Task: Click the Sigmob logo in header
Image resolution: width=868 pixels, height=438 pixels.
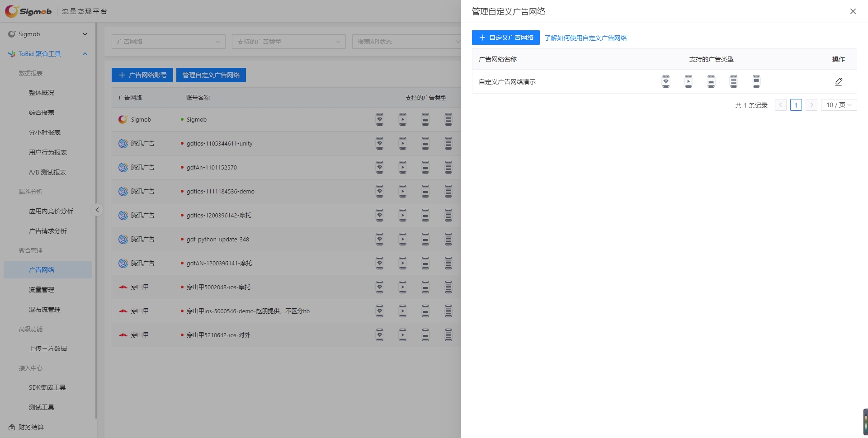Action: (x=28, y=11)
